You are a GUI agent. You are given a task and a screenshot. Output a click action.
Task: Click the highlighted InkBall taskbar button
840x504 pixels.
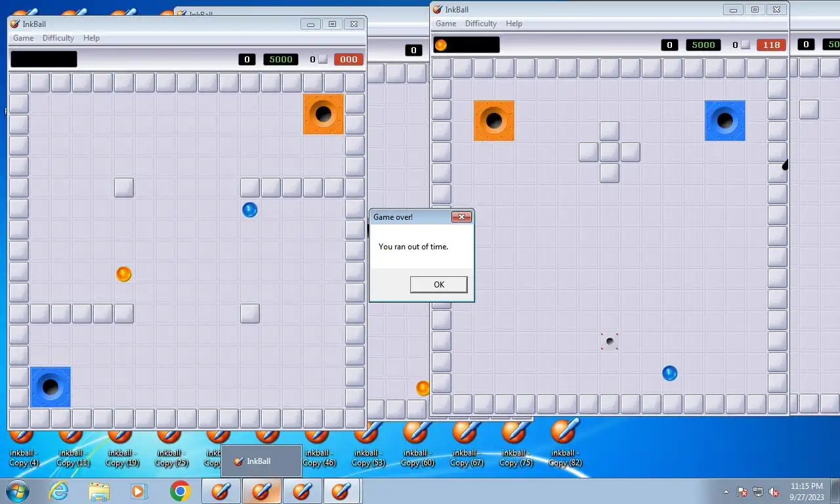pos(262,491)
